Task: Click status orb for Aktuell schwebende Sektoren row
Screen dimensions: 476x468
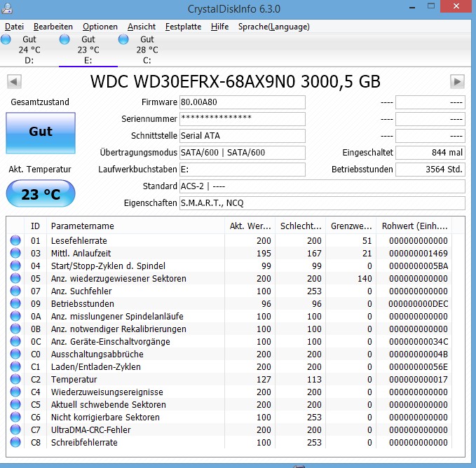Action: tap(15, 404)
